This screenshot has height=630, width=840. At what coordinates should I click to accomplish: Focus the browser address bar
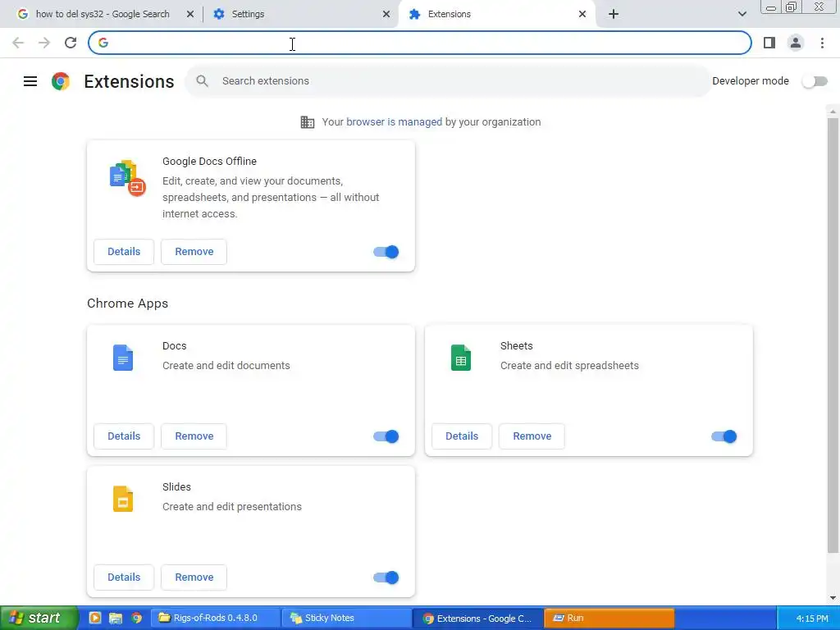tap(420, 43)
